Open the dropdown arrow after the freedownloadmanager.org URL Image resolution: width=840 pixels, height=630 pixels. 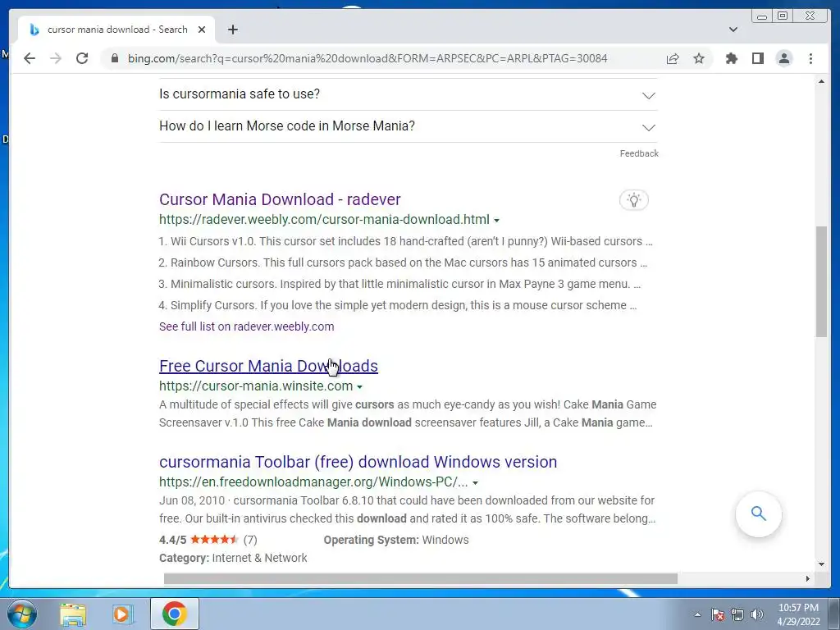475,482
